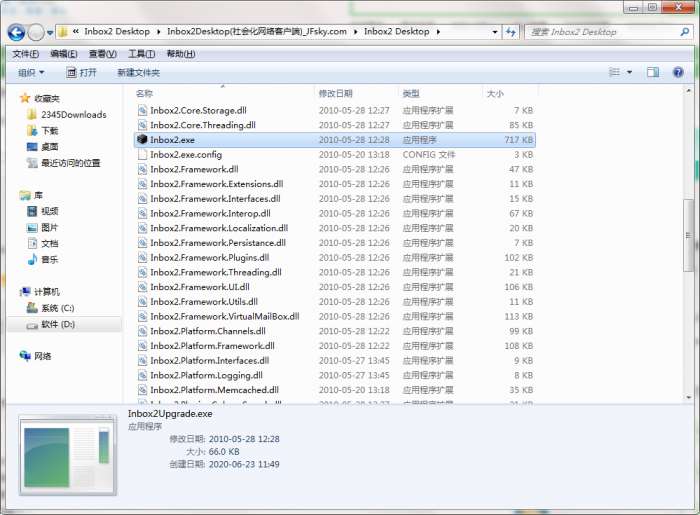Select 计算机 in navigation pane
This screenshot has width=700, height=515.
point(46,292)
